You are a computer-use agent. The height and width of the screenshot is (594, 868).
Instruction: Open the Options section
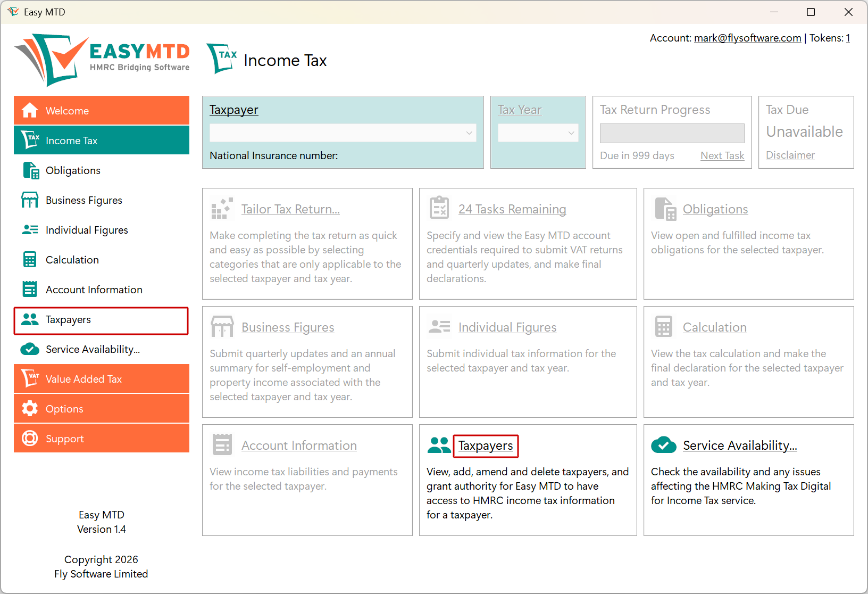(102, 408)
